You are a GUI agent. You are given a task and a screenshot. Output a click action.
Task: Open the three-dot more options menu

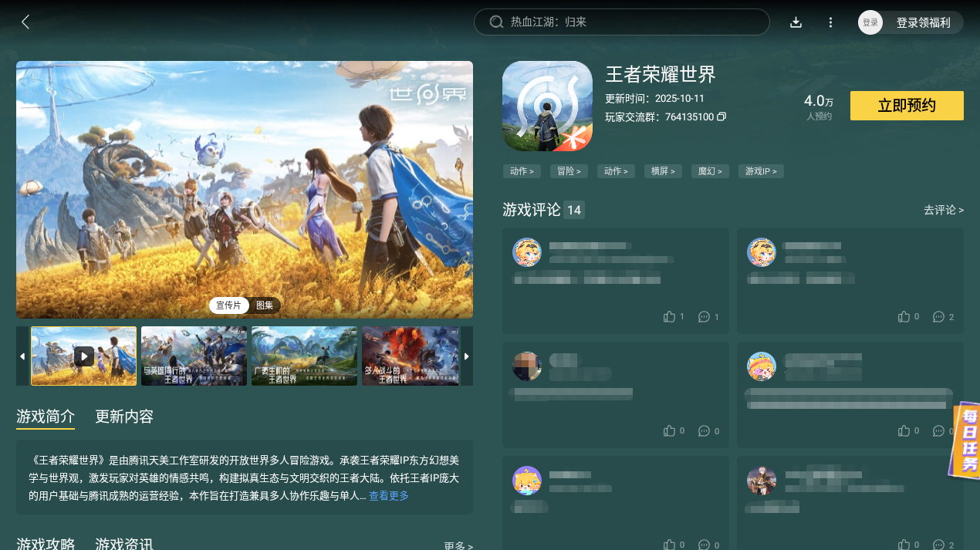point(830,22)
